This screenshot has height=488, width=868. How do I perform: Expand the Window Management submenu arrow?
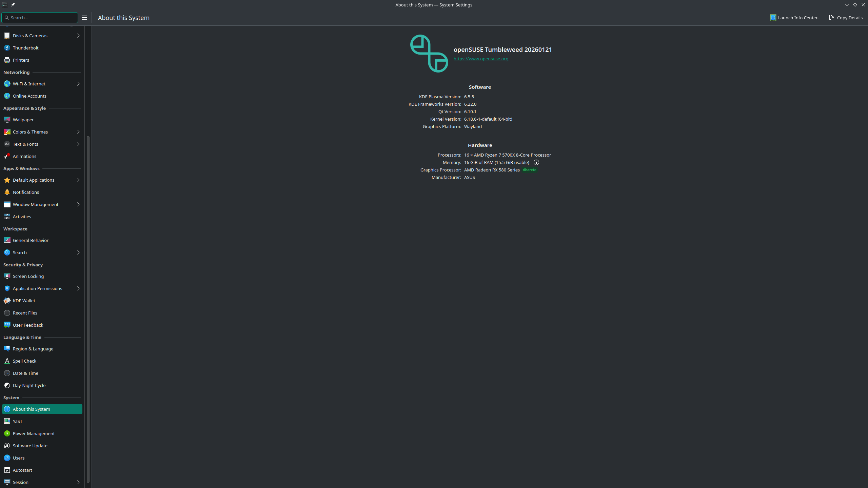pos(78,204)
